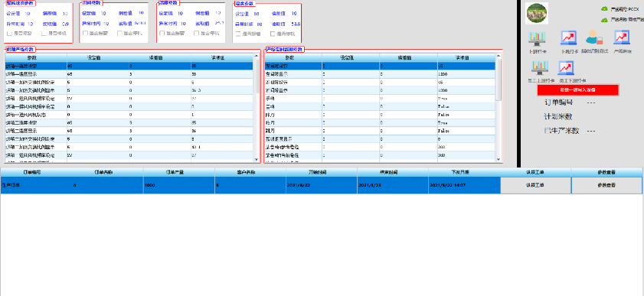Click up arrow of right parameters table scrollbar

[499, 57]
